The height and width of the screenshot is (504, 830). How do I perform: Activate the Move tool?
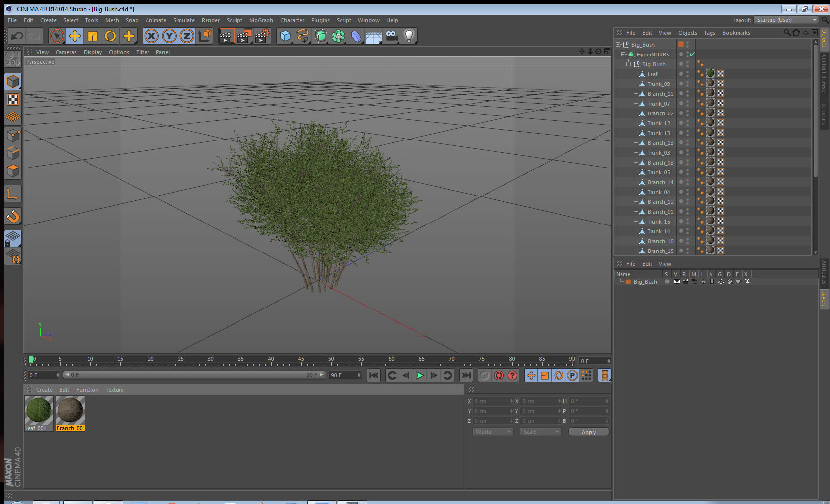[75, 36]
